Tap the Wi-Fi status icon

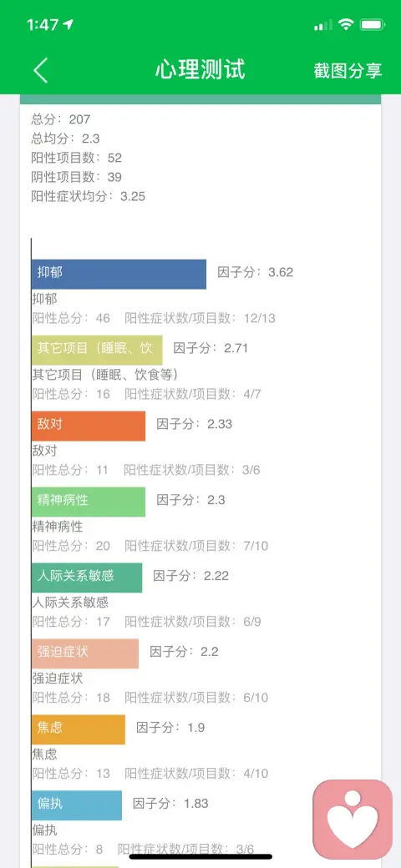click(346, 24)
